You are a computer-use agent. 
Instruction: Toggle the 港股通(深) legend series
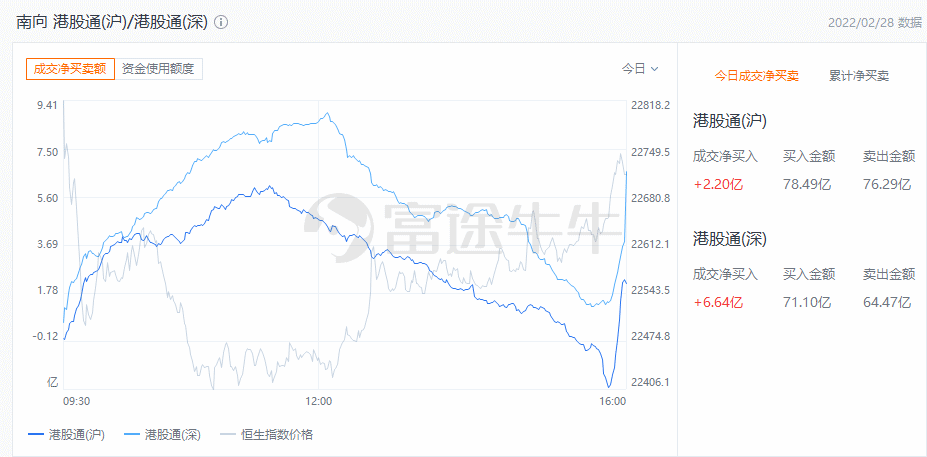173,434
